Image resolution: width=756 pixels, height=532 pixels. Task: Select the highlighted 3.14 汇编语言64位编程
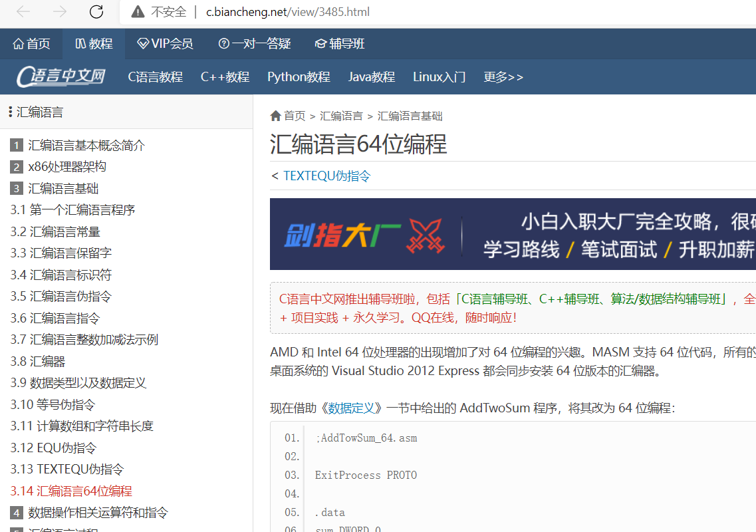(71, 491)
